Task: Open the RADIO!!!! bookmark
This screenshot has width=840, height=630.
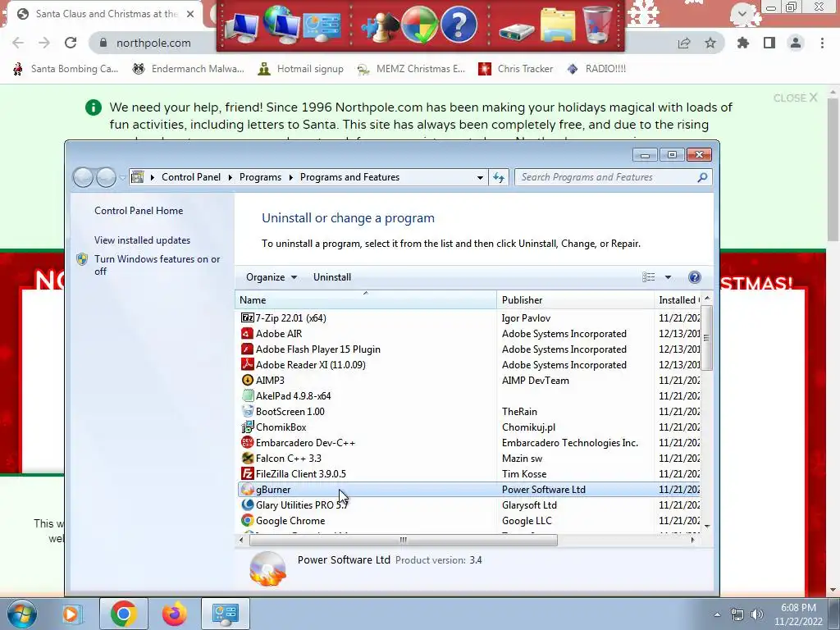Action: 596,69
